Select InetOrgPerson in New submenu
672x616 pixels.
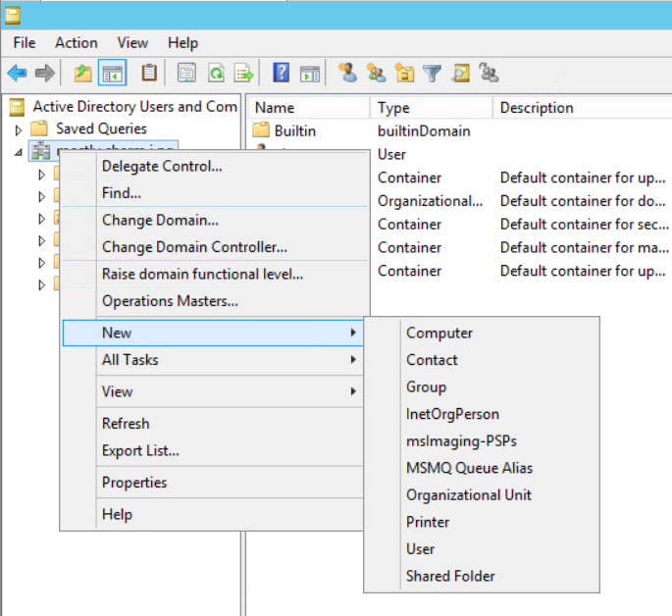(x=482, y=414)
